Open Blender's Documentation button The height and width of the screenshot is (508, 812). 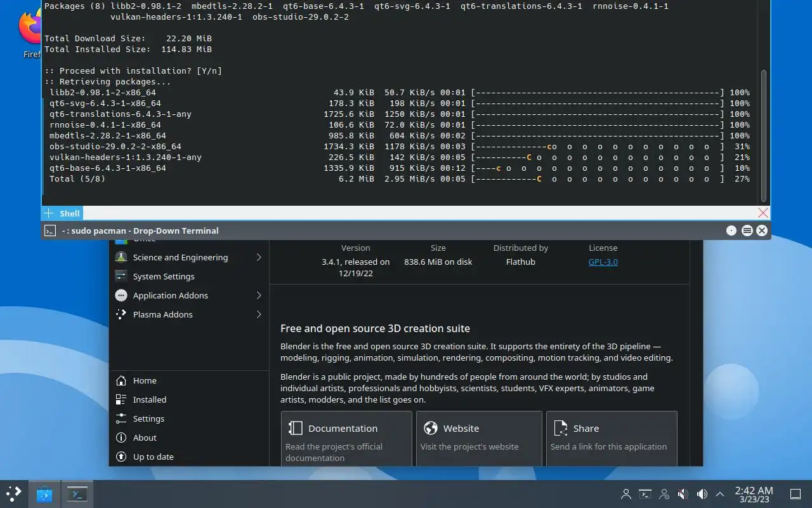click(x=346, y=438)
